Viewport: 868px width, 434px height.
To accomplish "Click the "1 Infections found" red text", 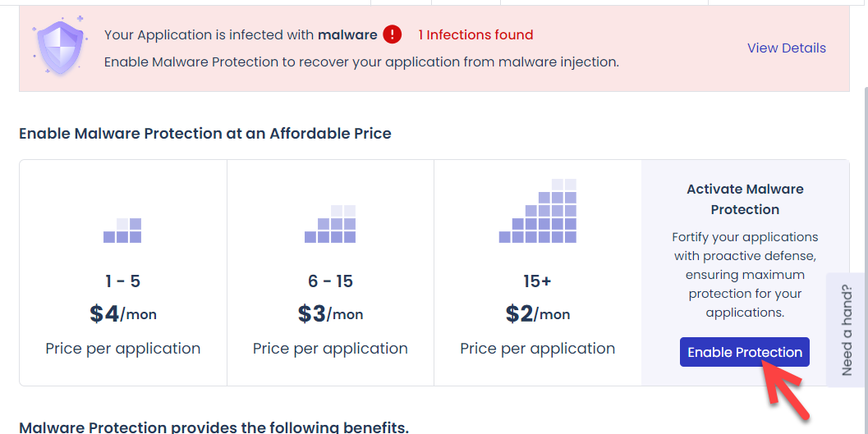I will (475, 34).
